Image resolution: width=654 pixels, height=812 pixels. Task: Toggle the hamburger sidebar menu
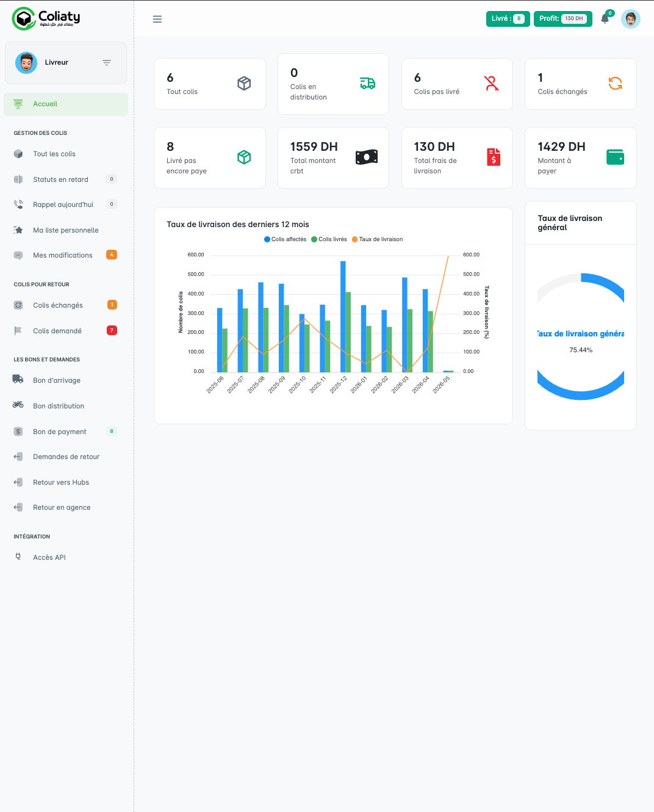click(157, 19)
